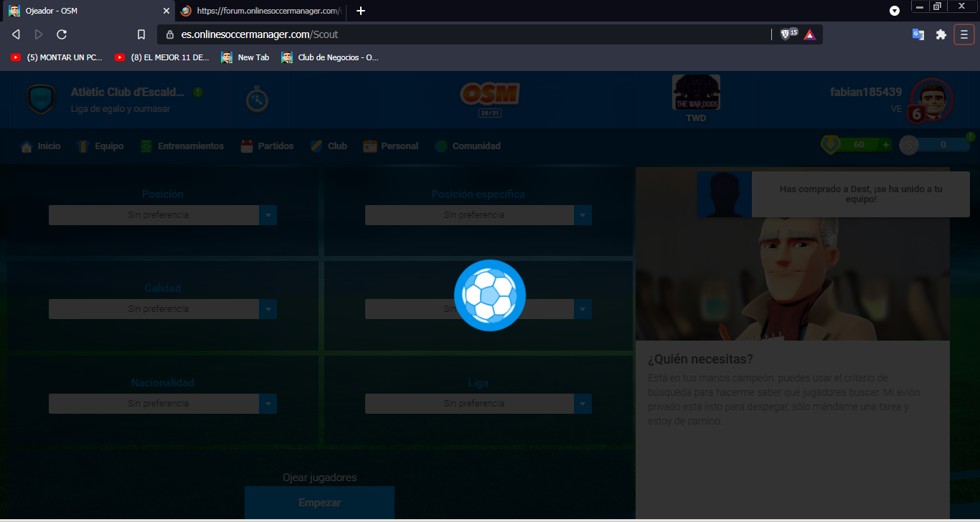Open the Calidad dropdown
This screenshot has width=980, height=522.
tap(163, 309)
